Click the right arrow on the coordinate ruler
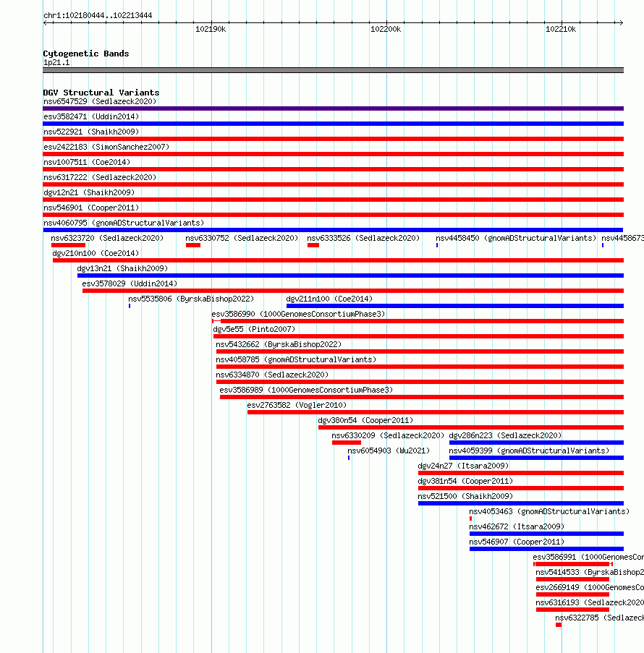Screen dimensions: 644x653 (621, 23)
